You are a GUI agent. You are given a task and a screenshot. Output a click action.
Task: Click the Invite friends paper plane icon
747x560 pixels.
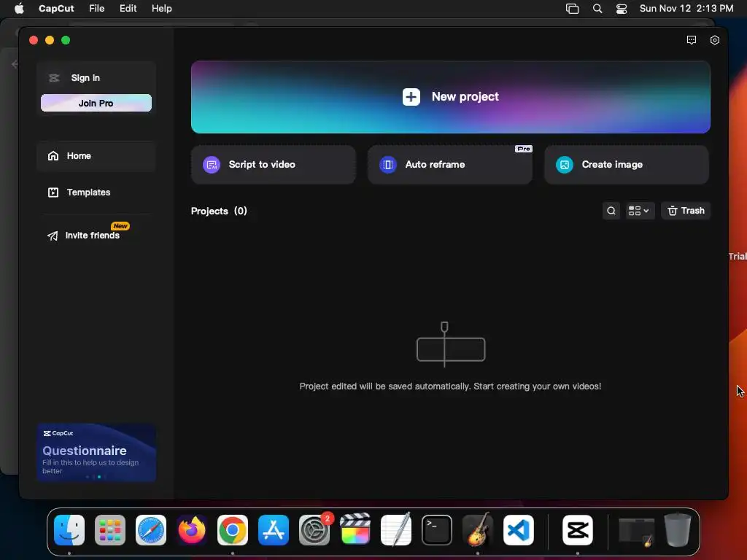[53, 236]
